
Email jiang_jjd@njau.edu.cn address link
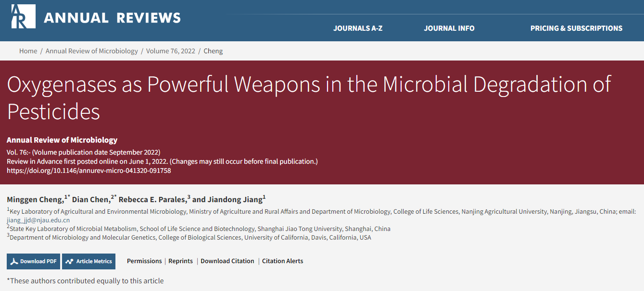coord(38,220)
